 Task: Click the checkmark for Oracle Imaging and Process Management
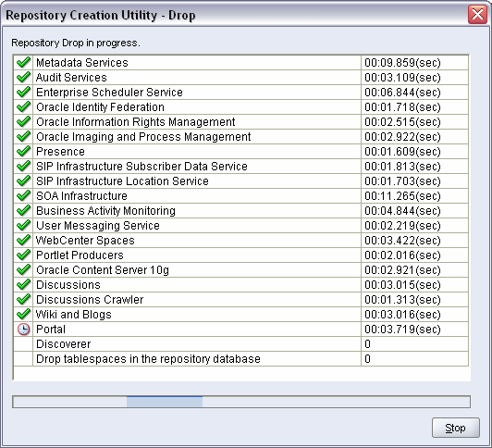pyautogui.click(x=23, y=136)
